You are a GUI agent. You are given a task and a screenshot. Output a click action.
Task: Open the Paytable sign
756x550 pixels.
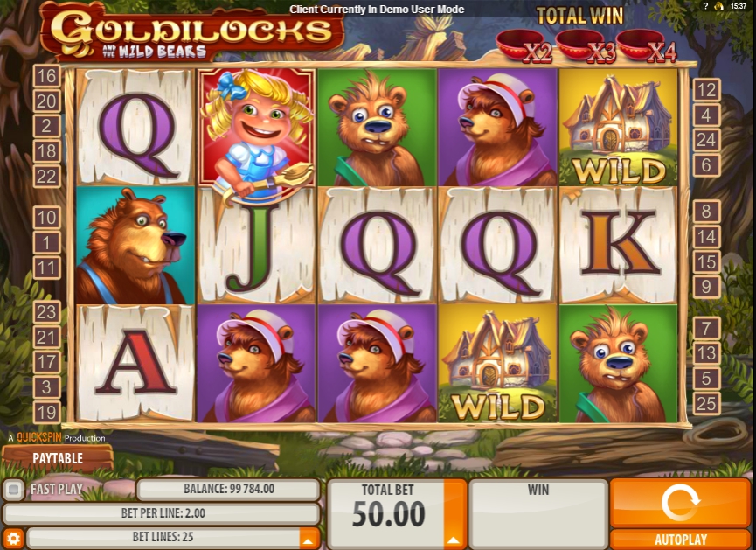[x=58, y=458]
